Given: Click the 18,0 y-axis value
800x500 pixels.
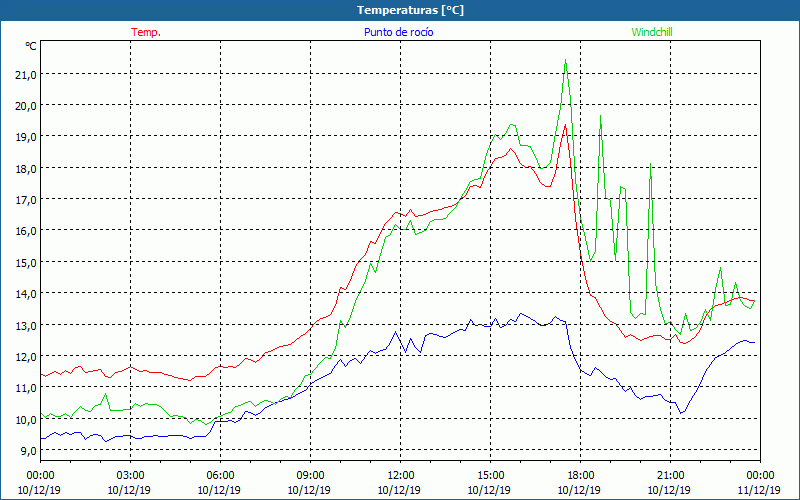Looking at the screenshot, I should (x=26, y=169).
